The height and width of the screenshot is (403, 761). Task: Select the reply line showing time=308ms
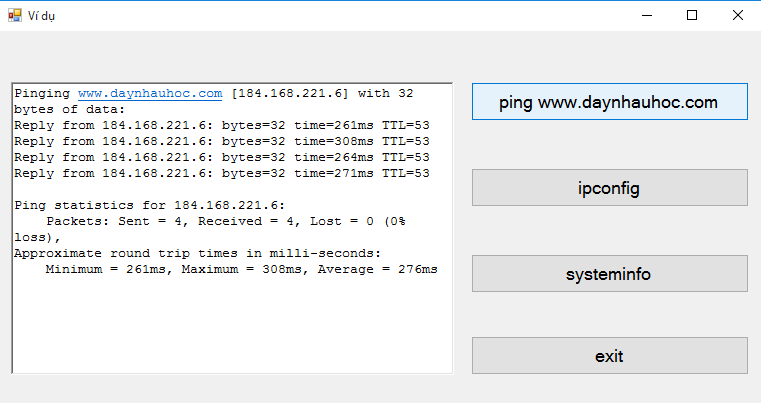click(x=222, y=142)
